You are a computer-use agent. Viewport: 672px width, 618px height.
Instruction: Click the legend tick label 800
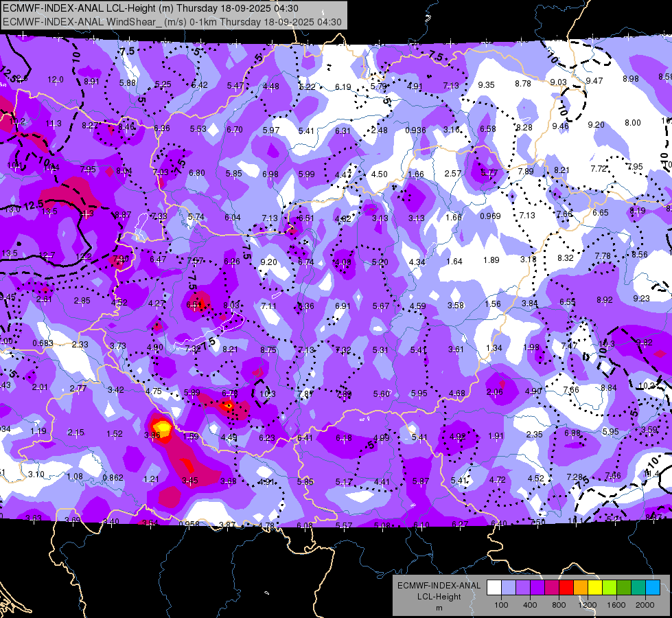[x=559, y=605]
